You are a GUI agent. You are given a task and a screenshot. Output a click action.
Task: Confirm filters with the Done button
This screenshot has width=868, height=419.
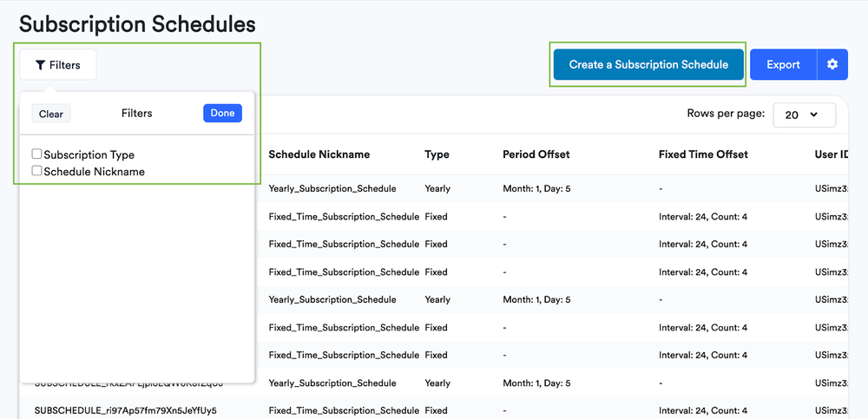(x=222, y=113)
